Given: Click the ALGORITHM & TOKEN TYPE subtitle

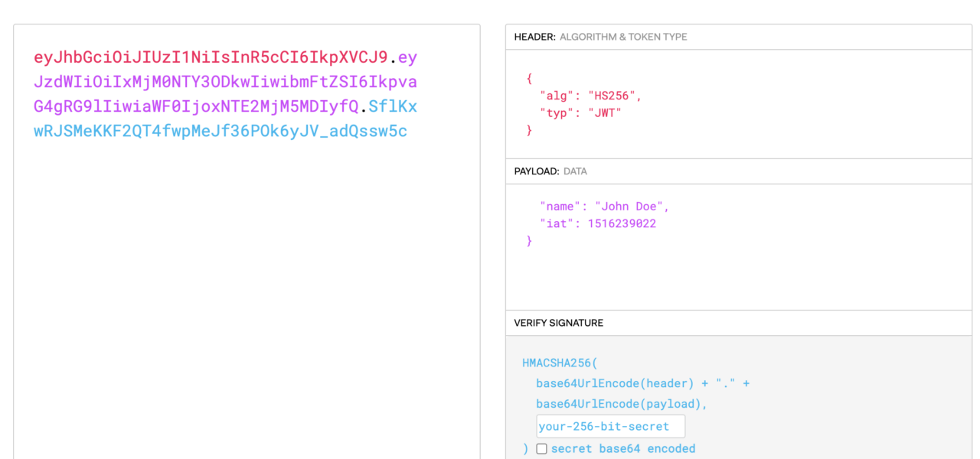Looking at the screenshot, I should click(623, 37).
